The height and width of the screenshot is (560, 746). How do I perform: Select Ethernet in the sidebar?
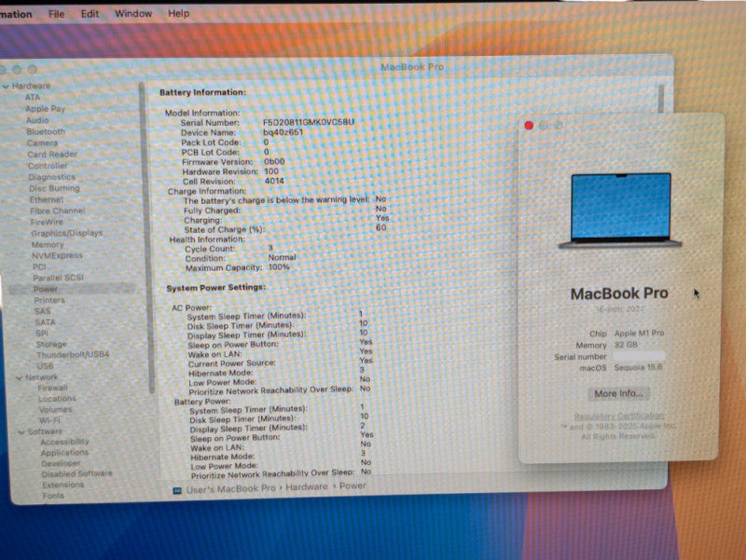coord(47,199)
